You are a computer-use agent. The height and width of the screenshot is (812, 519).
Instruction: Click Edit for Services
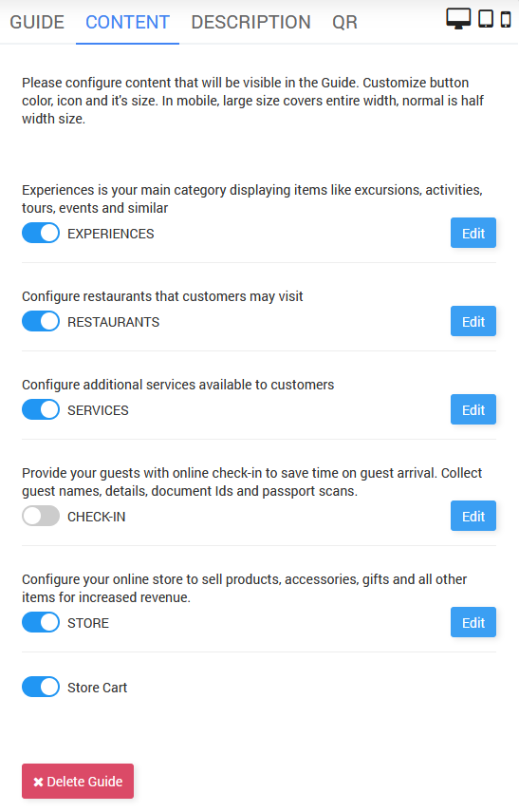coord(473,409)
